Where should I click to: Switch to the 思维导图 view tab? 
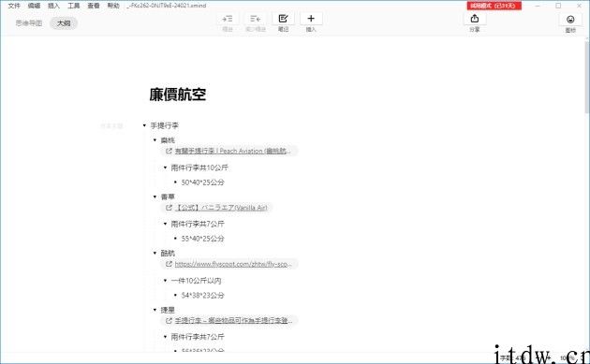29,23
